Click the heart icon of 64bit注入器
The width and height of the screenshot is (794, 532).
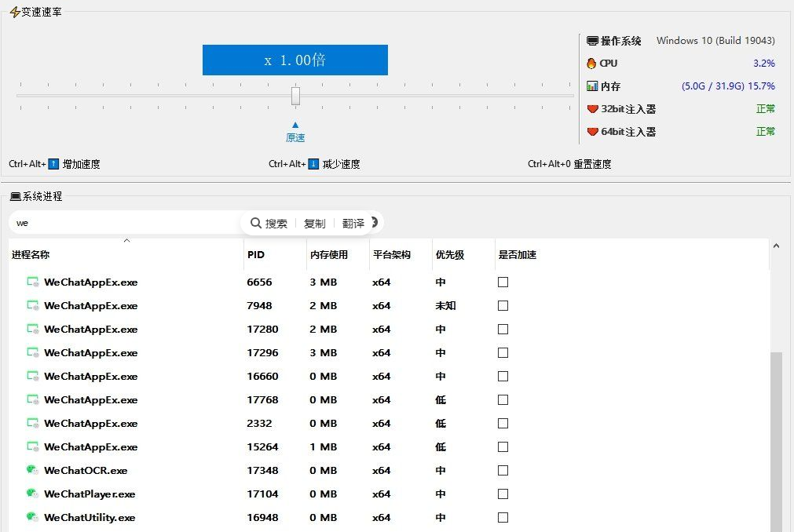(592, 132)
